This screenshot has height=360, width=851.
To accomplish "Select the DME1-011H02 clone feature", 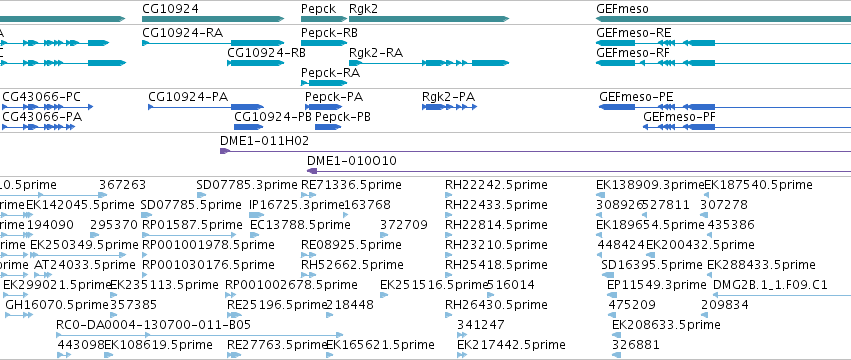I will (x=535, y=151).
